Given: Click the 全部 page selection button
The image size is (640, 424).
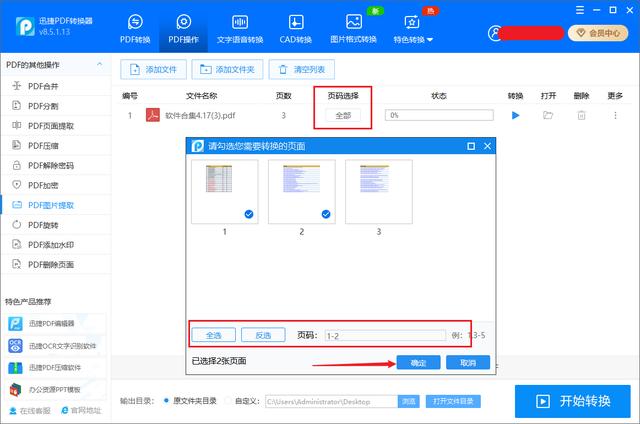Looking at the screenshot, I should [x=343, y=115].
